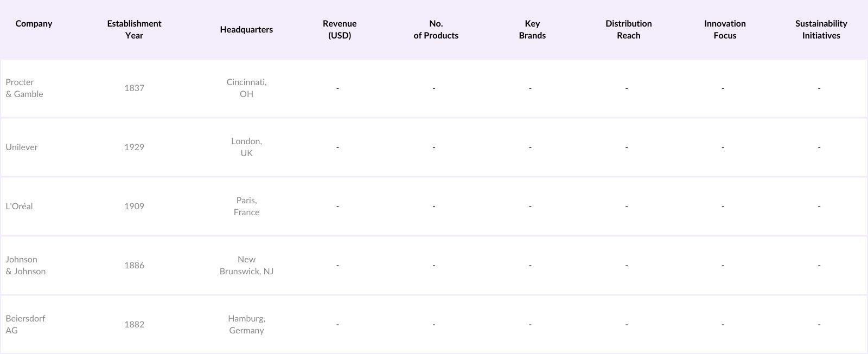Click the Innovation Focus header
Viewport: 868px width, 354px height.
(x=725, y=29)
